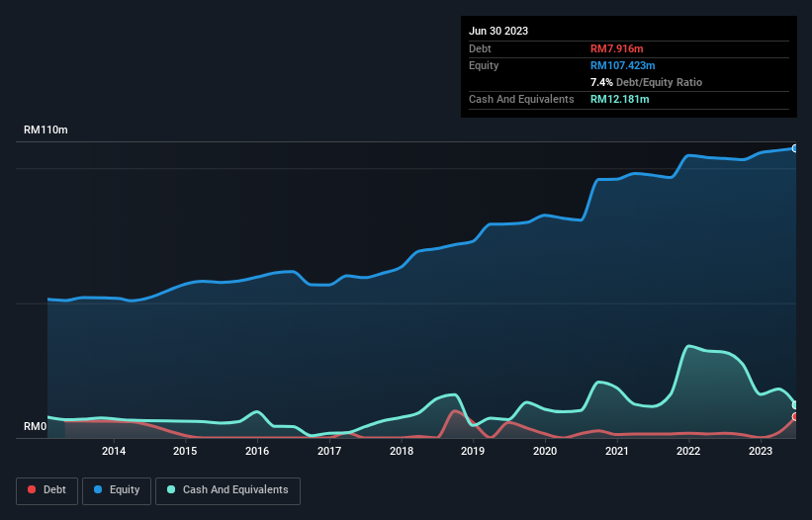Click the Jun 30 2023 tooltip date
The width and height of the screenshot is (812, 520).
coord(498,31)
